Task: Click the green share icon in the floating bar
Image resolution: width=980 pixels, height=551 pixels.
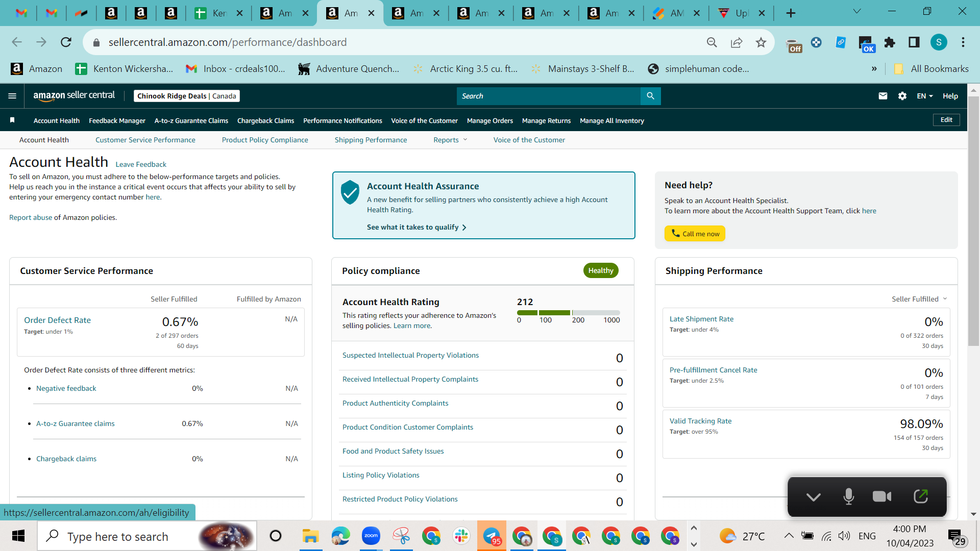Action: (x=920, y=496)
